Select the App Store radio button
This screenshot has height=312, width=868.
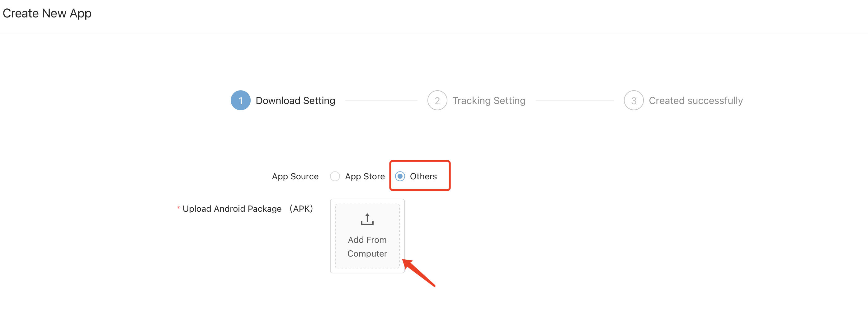335,176
